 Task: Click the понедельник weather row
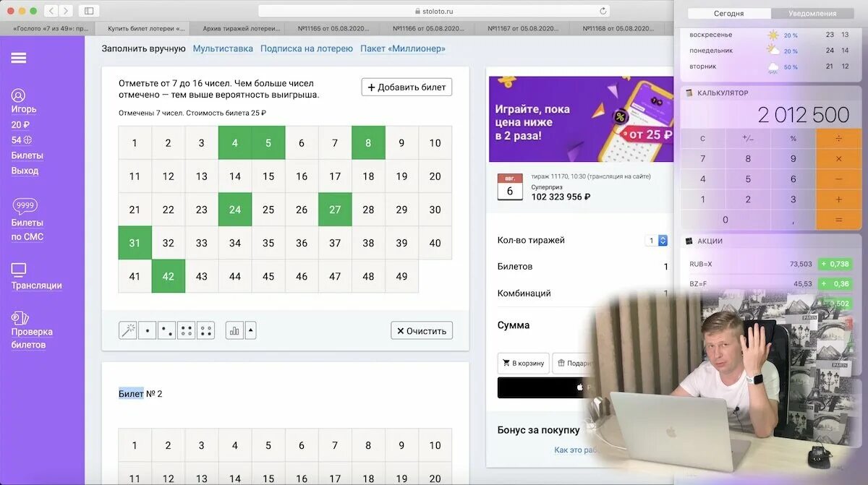(771, 51)
